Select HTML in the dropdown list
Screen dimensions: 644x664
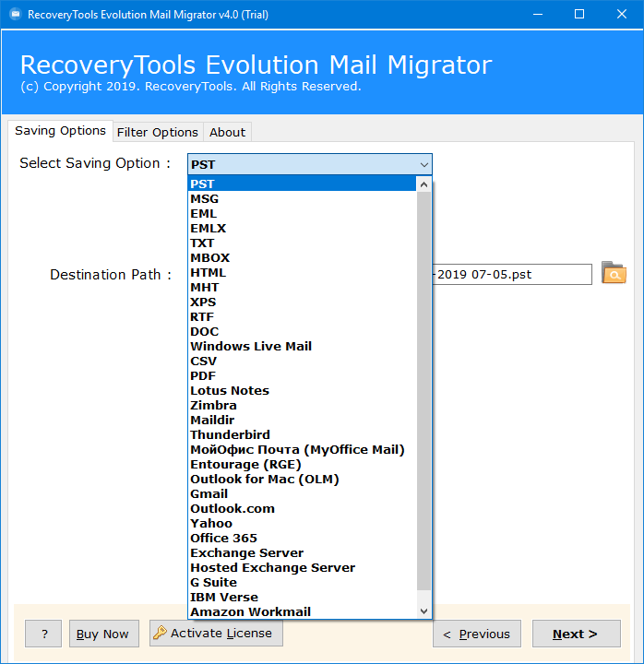tap(302, 273)
